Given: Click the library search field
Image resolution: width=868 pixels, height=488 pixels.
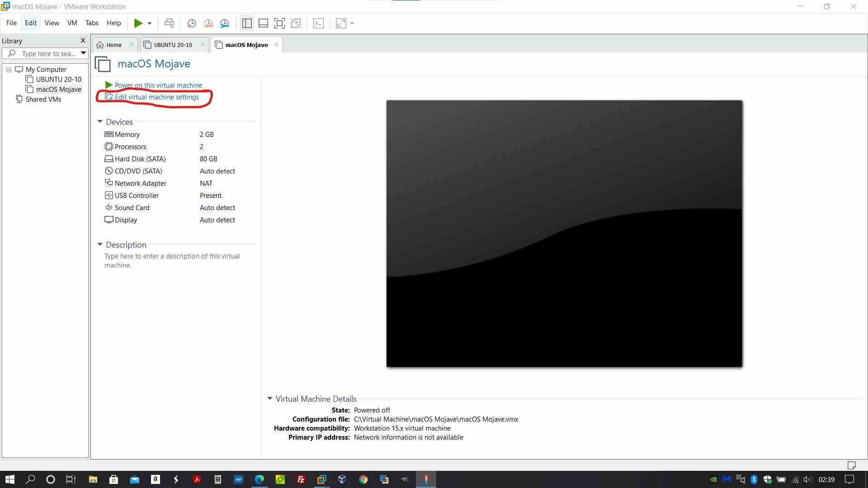Looking at the screenshot, I should 44,53.
